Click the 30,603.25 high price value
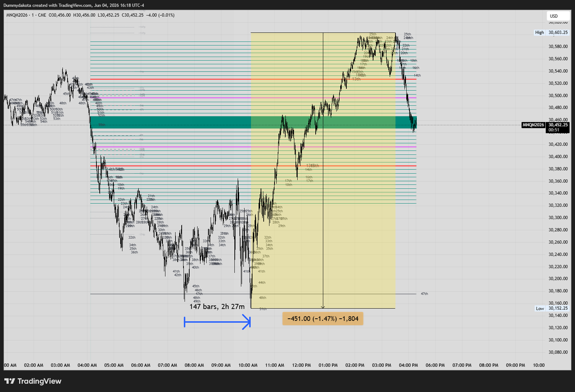Viewport: 575px width, 392px height. coord(558,33)
